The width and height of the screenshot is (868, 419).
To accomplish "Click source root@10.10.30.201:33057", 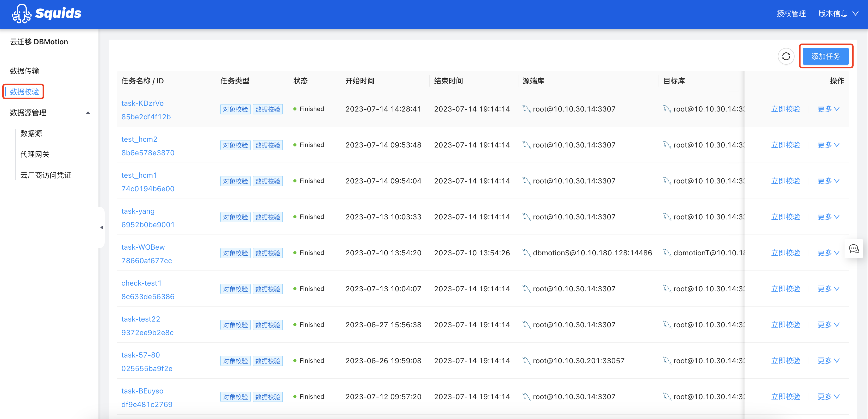I will pos(579,361).
